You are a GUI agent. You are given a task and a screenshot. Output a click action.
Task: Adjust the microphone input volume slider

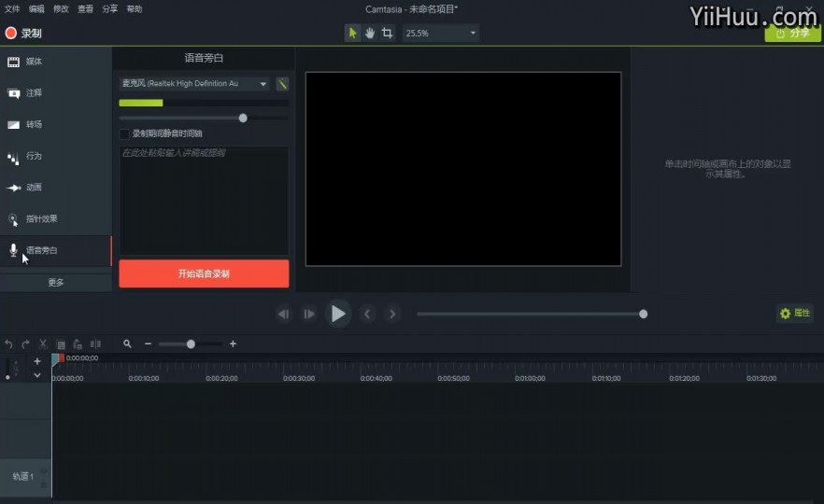pyautogui.click(x=243, y=119)
